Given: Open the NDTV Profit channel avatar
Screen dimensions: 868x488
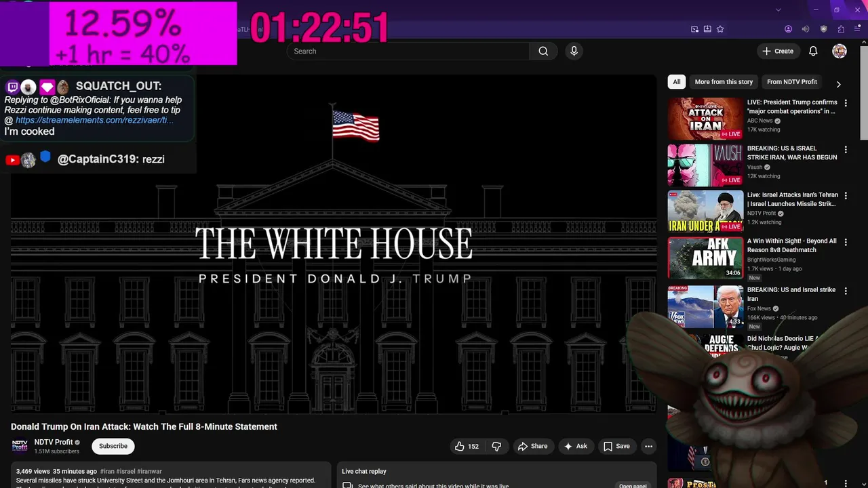Looking at the screenshot, I should (20, 445).
